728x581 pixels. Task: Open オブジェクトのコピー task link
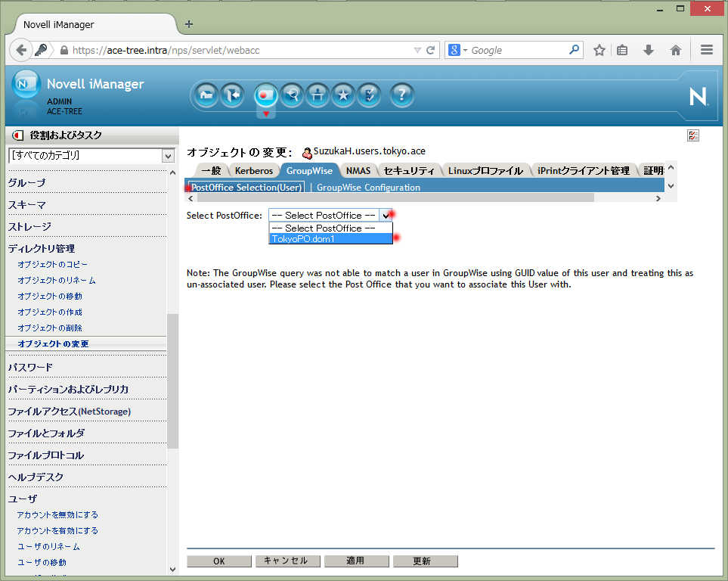pyautogui.click(x=52, y=264)
